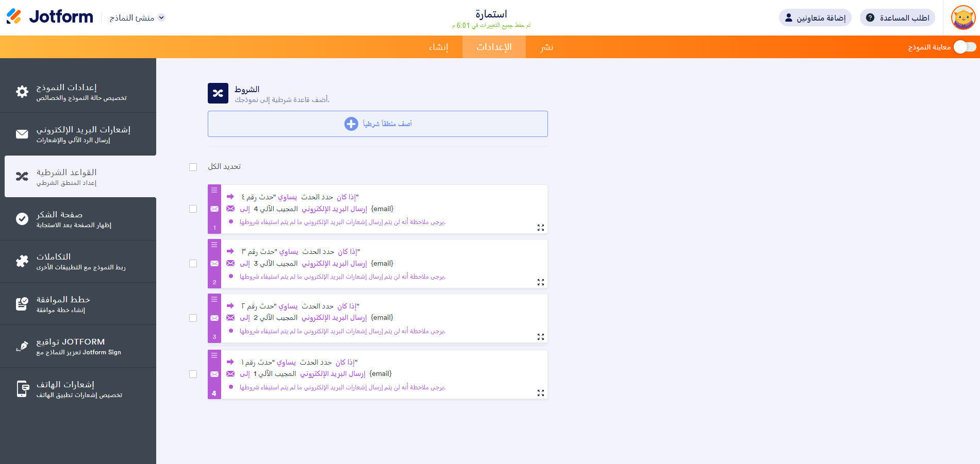Click the conditional rules shuffle icon in sidebar
Screen dimensions: 980x464
coord(22,176)
